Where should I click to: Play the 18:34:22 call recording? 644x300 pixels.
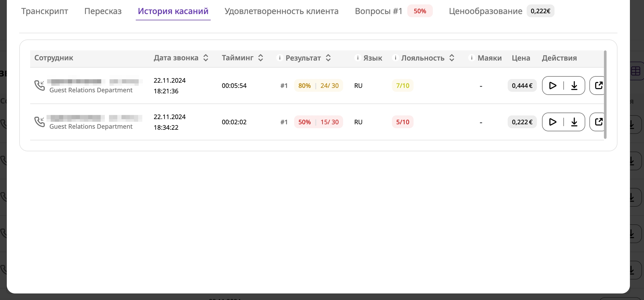point(553,122)
